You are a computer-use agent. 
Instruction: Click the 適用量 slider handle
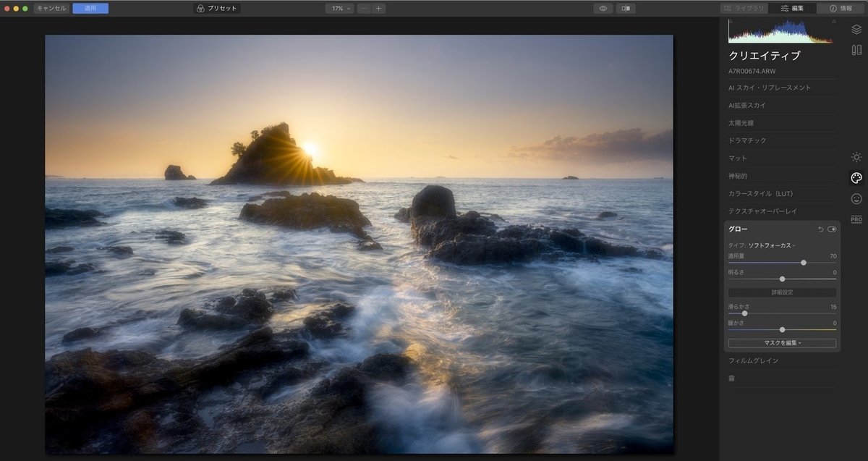[804, 263]
